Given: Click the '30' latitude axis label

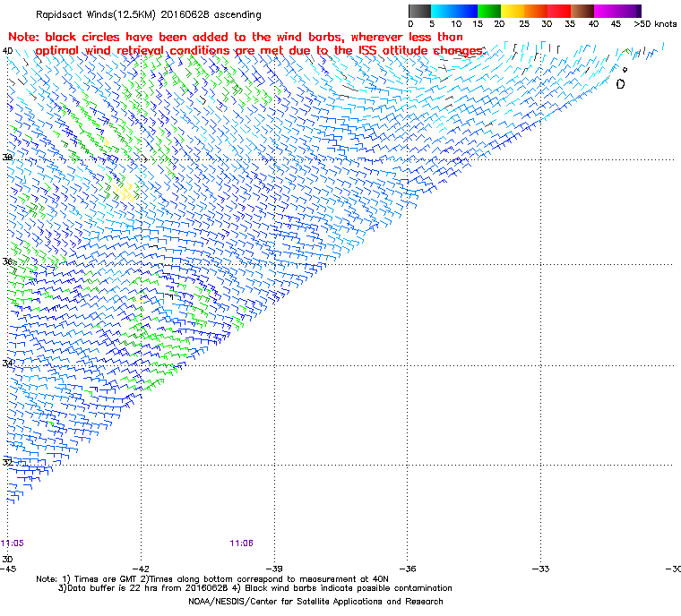Looking at the screenshot, I should pos(7,559).
